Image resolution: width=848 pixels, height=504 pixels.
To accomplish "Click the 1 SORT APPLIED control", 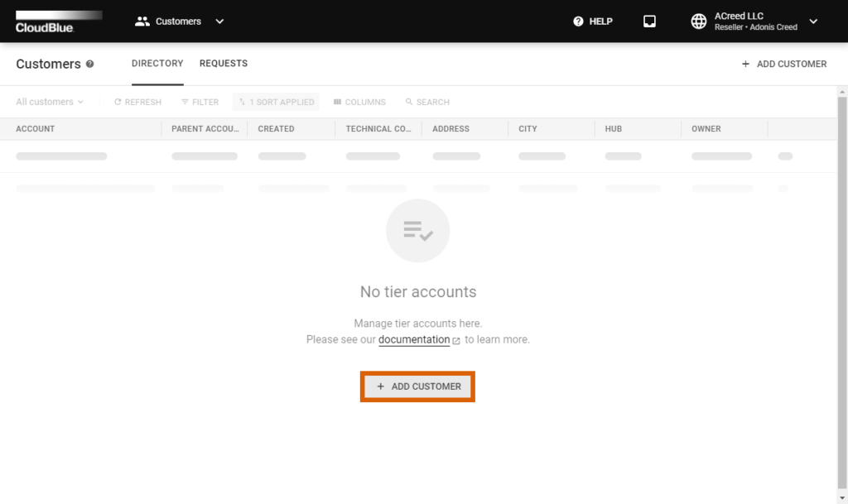I will tap(275, 102).
